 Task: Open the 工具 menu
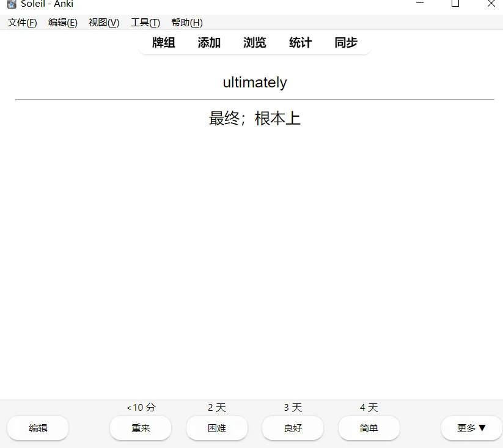click(145, 23)
